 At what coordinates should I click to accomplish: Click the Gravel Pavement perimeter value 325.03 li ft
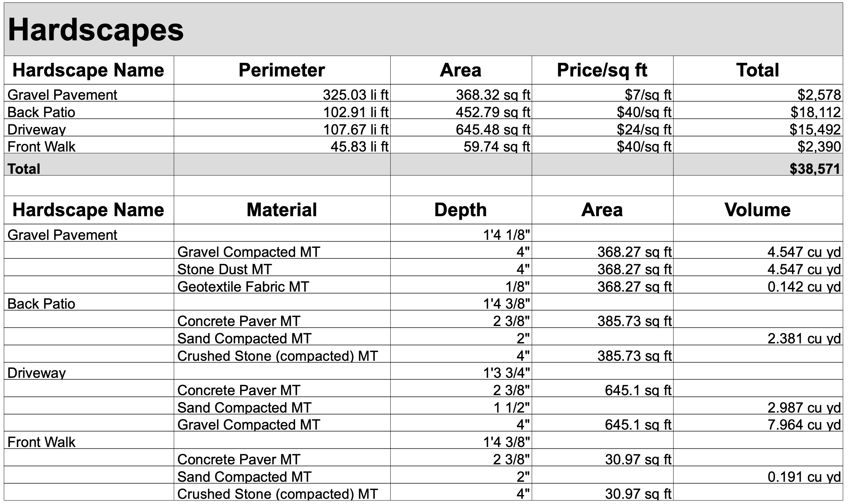click(x=282, y=93)
